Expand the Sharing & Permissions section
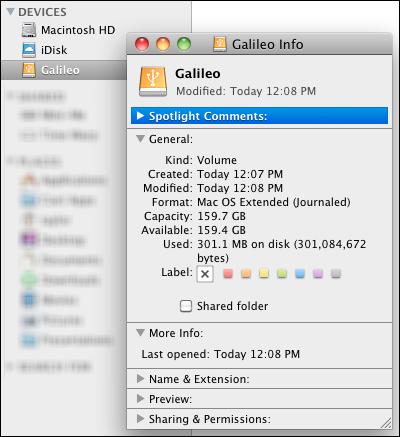400x437 pixels. pyautogui.click(x=140, y=419)
